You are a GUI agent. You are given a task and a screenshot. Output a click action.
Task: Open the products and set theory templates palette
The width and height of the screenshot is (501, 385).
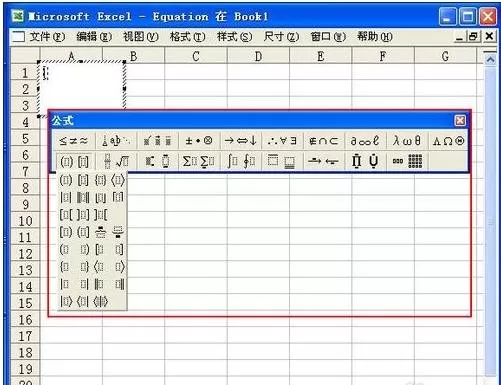tap(365, 162)
